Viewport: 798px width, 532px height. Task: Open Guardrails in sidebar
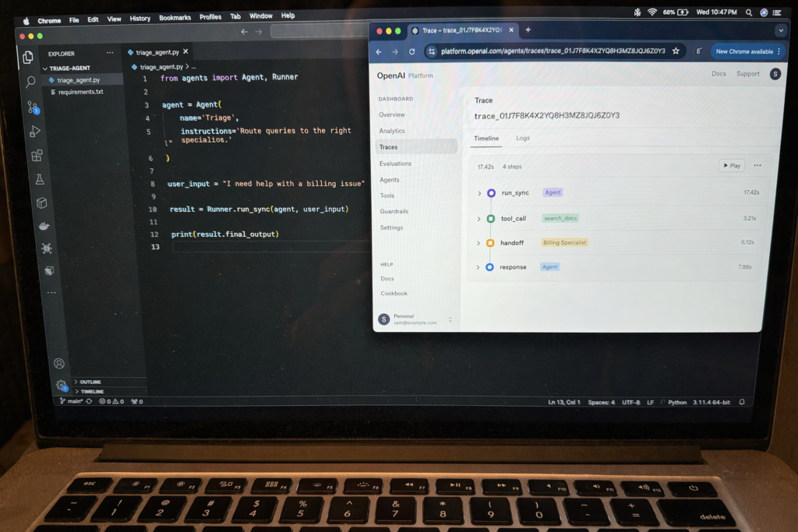click(x=394, y=211)
